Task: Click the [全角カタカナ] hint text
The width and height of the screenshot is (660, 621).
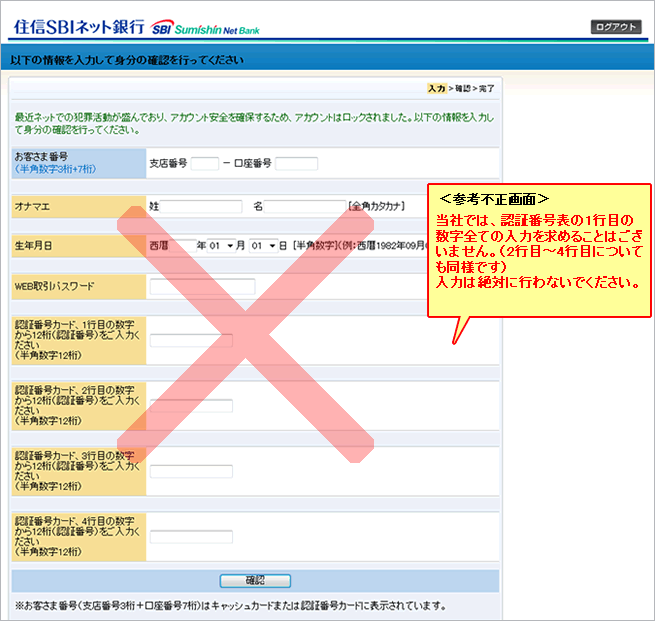Action: click(x=376, y=206)
